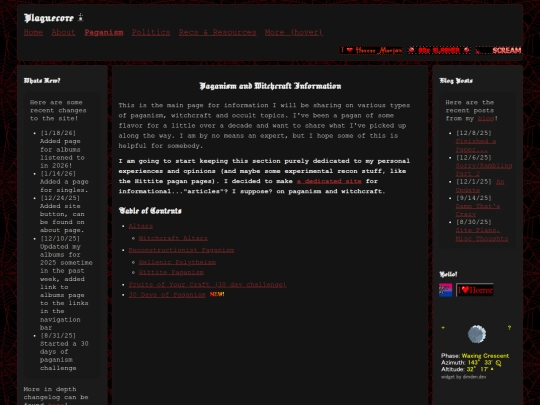Image resolution: width=540 pixels, height=405 pixels.
Task: Click the question mark on moon widget
Action: 509,328
